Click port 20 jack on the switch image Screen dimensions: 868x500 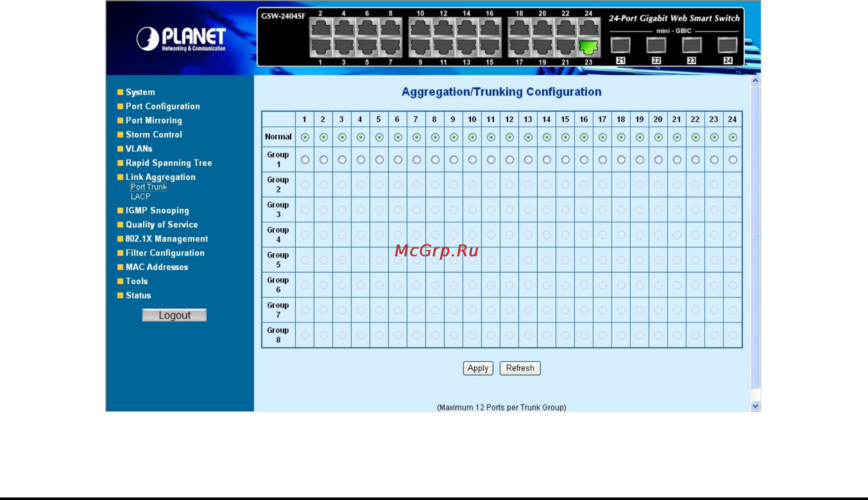coord(542,27)
